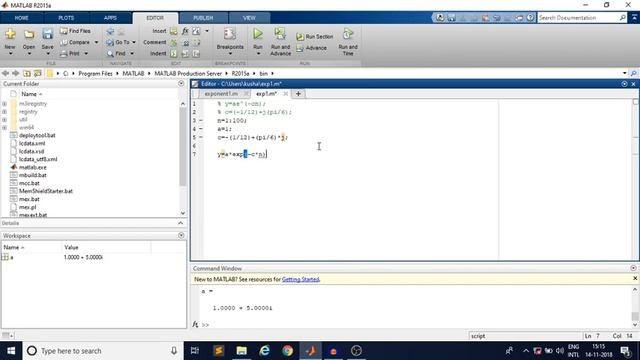Open the New button dropdown arrow
Viewport: 640px width, 360px height.
10,53
